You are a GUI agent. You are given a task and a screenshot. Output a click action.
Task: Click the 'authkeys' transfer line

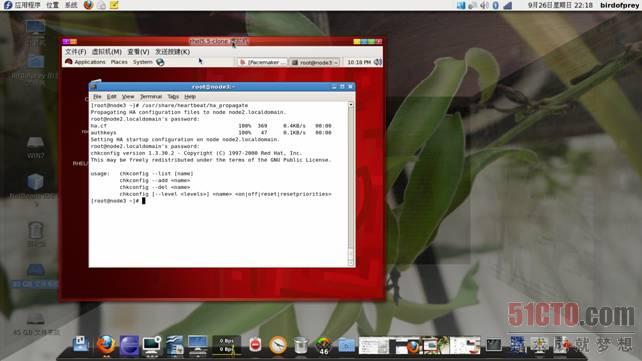(x=211, y=133)
